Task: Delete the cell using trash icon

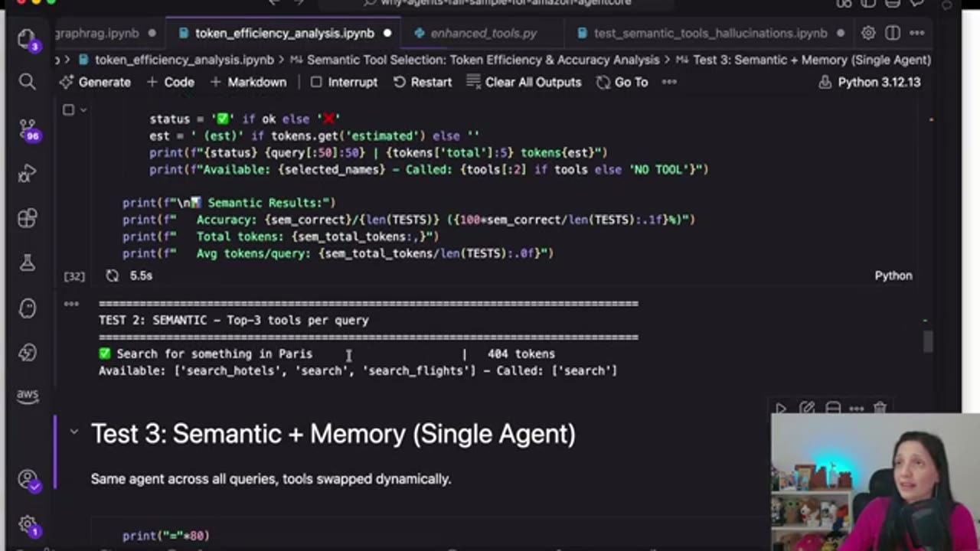Action: 880,409
